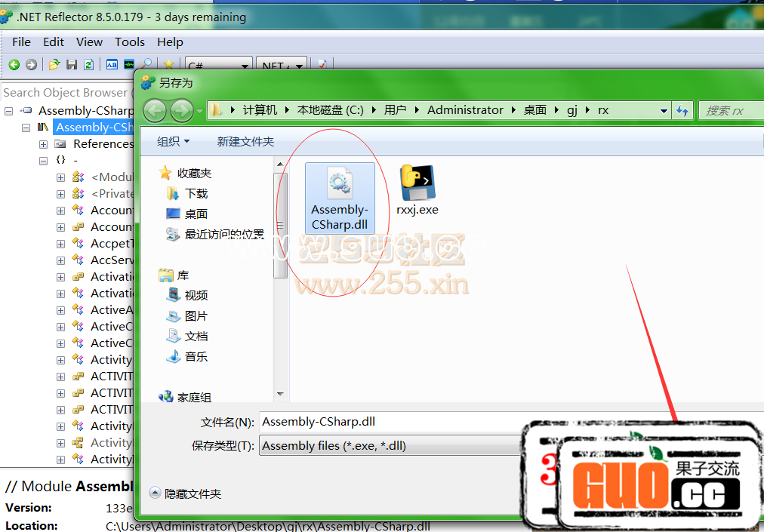764x532 pixels.
Task: Open the Tools menu
Action: [x=130, y=42]
